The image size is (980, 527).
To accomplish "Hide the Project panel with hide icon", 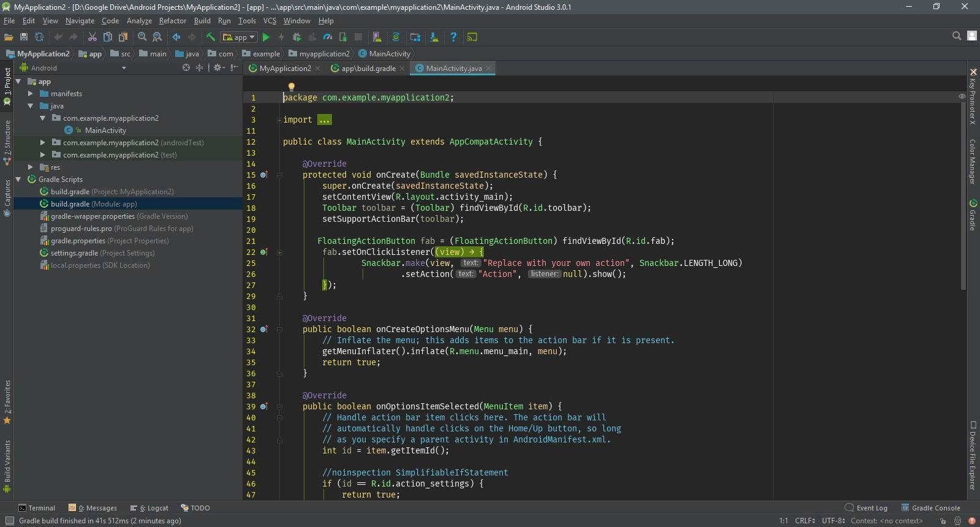I will [234, 68].
